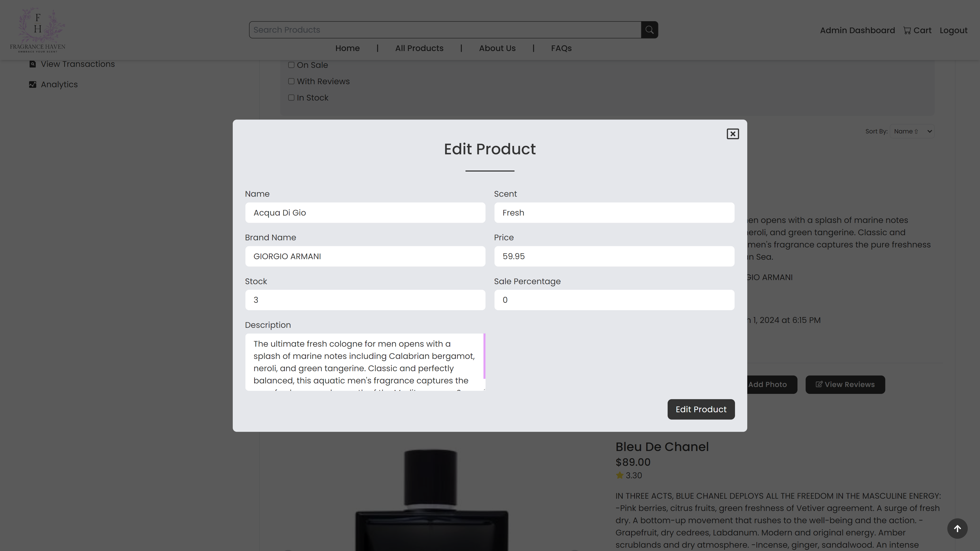Go to Home page

(347, 48)
